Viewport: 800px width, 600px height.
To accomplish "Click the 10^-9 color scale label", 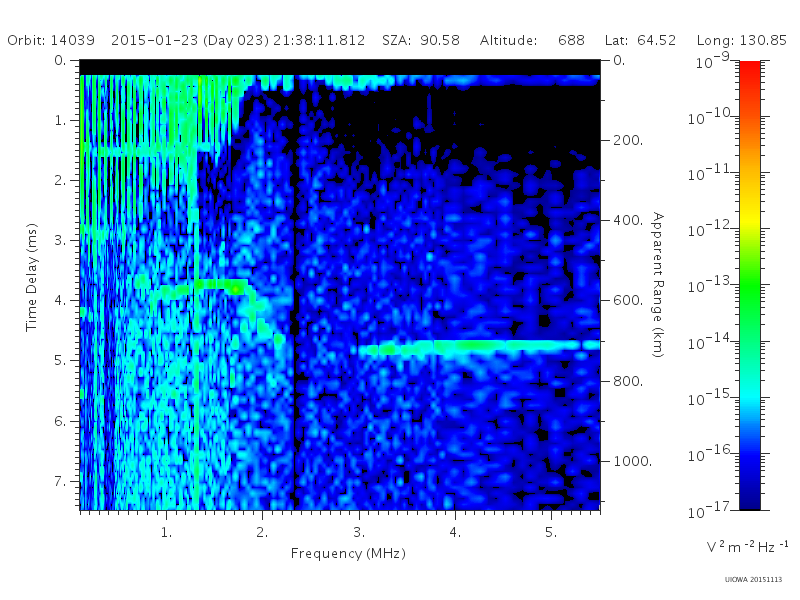I will 713,61.
